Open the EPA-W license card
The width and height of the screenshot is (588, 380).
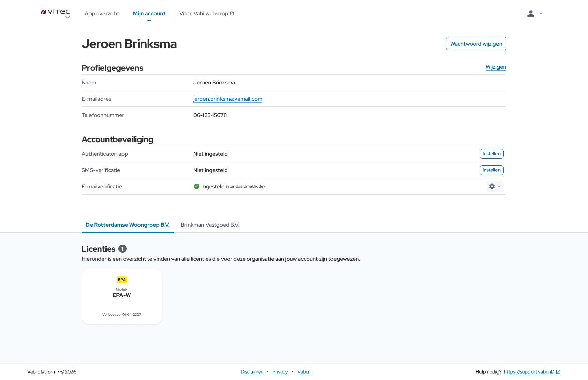[122, 297]
